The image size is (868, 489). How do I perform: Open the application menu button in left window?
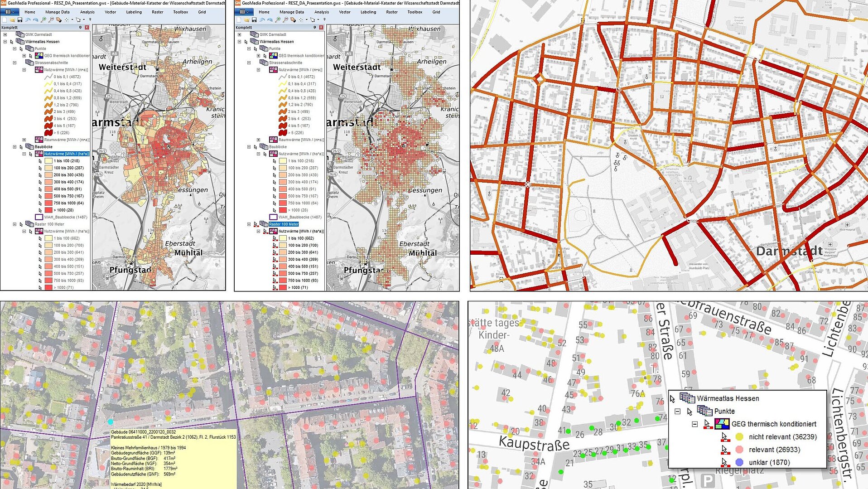(10, 12)
